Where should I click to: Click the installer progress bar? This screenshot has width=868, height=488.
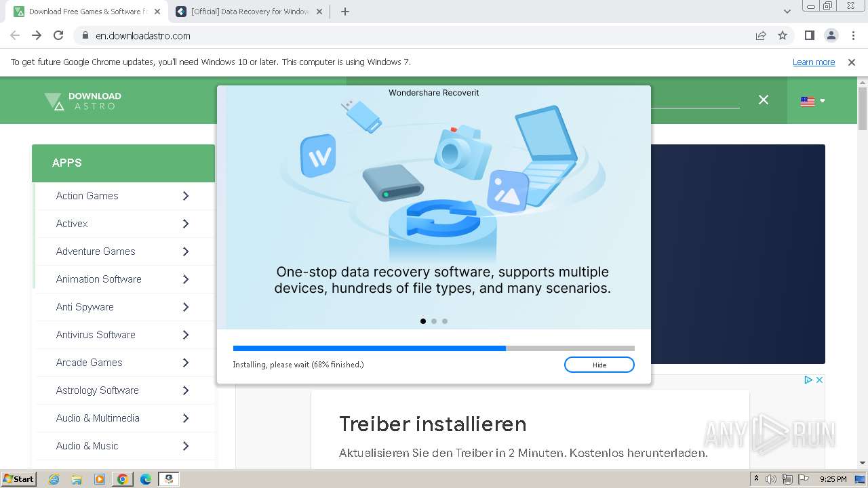point(434,348)
